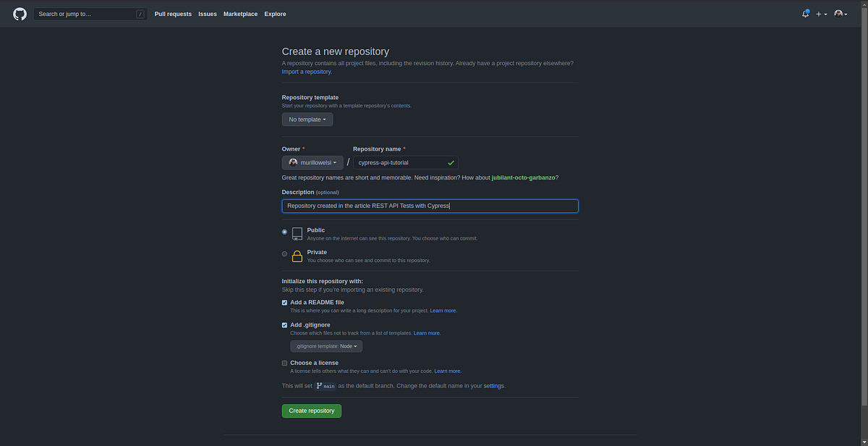Click the green checkmark beside repository name
The height and width of the screenshot is (446, 868).
(451, 162)
